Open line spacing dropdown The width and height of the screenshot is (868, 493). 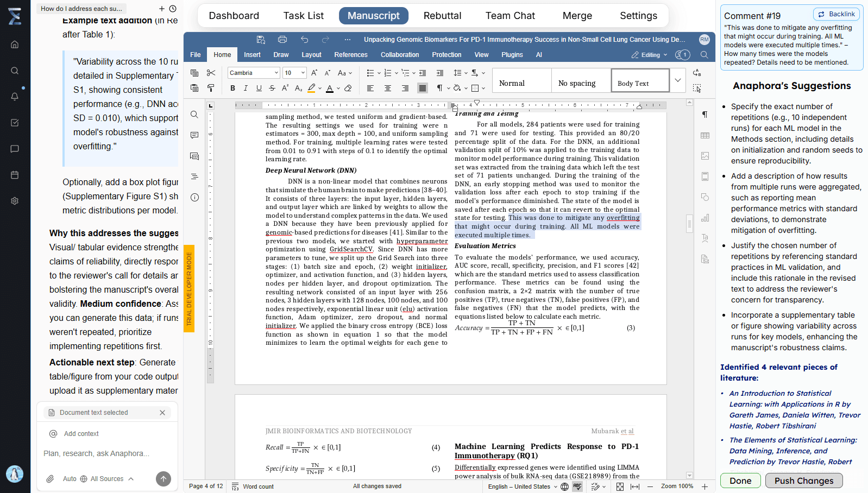pyautogui.click(x=459, y=73)
